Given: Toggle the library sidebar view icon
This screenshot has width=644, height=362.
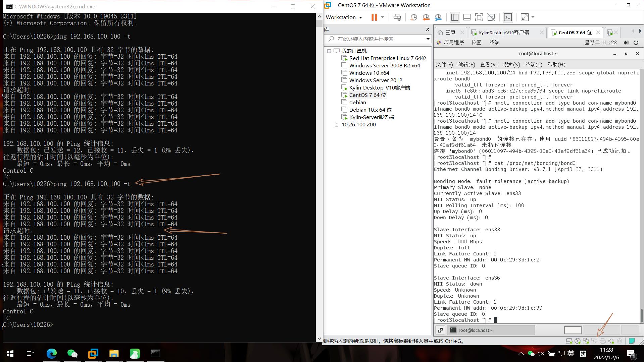Looking at the screenshot, I should [455, 17].
